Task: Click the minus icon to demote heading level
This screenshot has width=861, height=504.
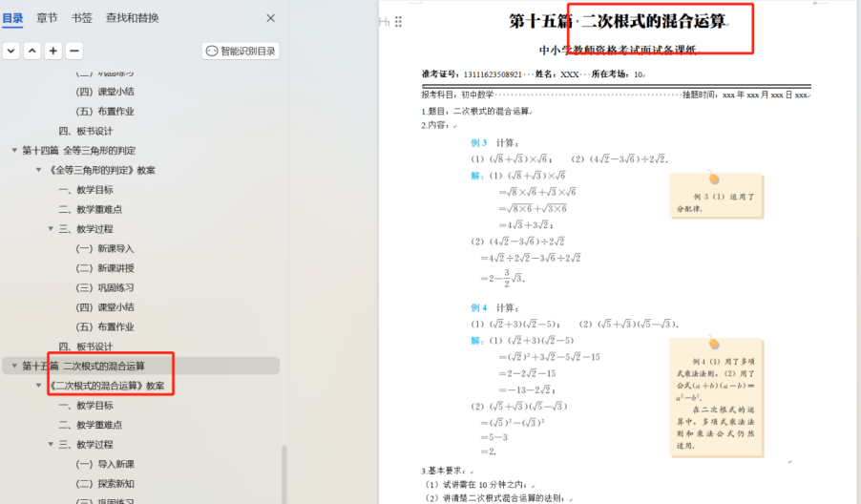Action: 74,51
